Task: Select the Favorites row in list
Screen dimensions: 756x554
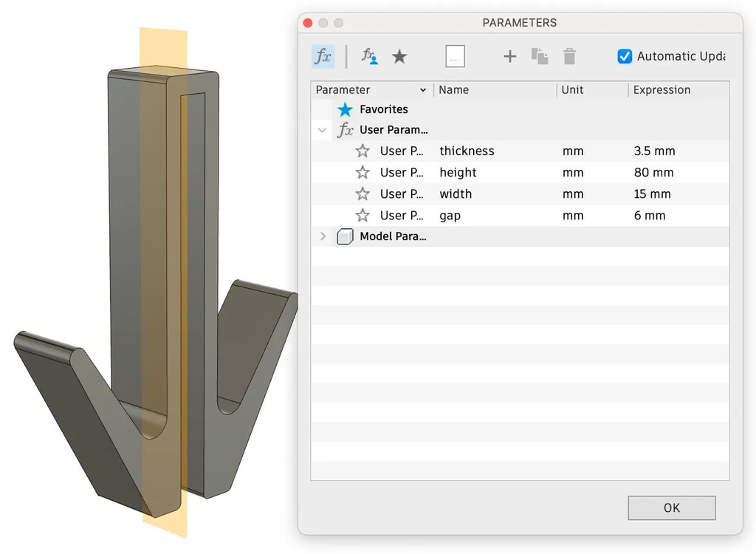Action: pos(383,109)
